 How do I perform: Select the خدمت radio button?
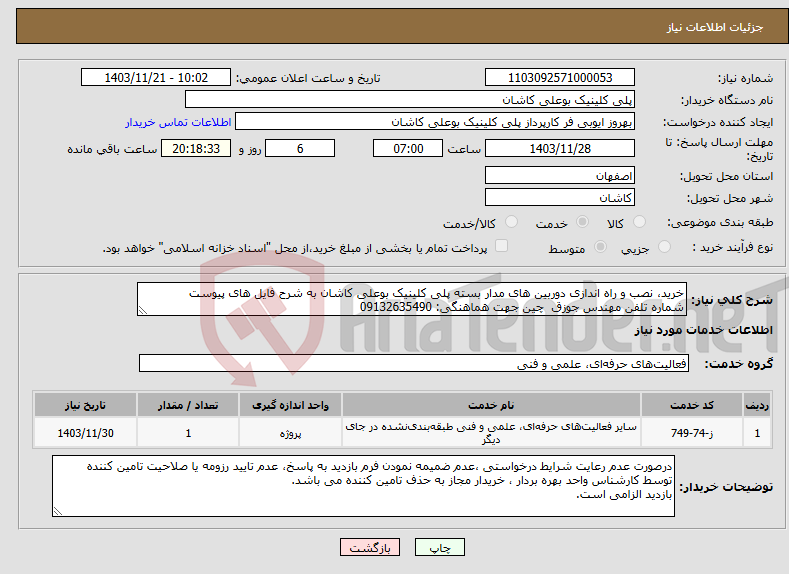582,222
